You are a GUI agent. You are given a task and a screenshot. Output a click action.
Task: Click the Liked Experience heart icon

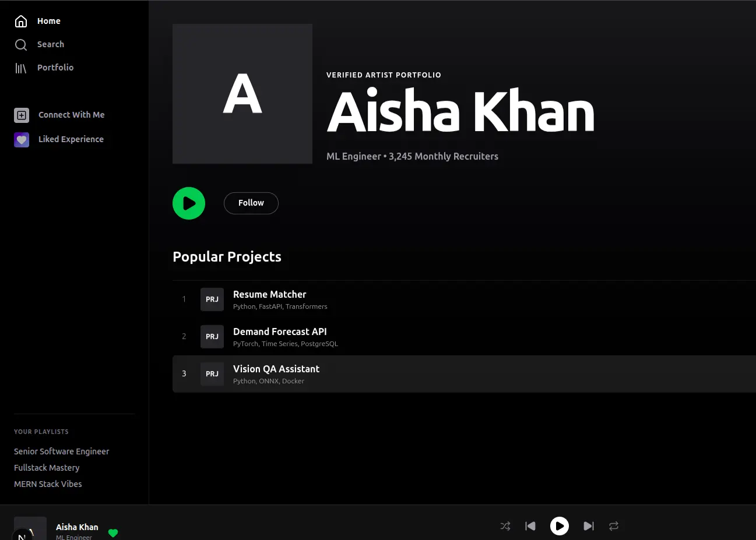point(22,140)
